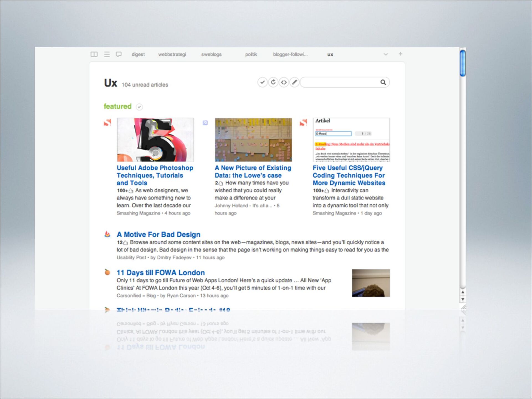The height and width of the screenshot is (399, 532).
Task: Expand the tabs overflow chevron
Action: pyautogui.click(x=386, y=54)
